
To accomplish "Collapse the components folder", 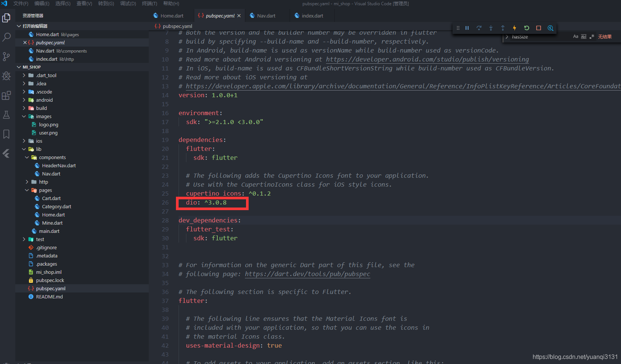I will [27, 157].
